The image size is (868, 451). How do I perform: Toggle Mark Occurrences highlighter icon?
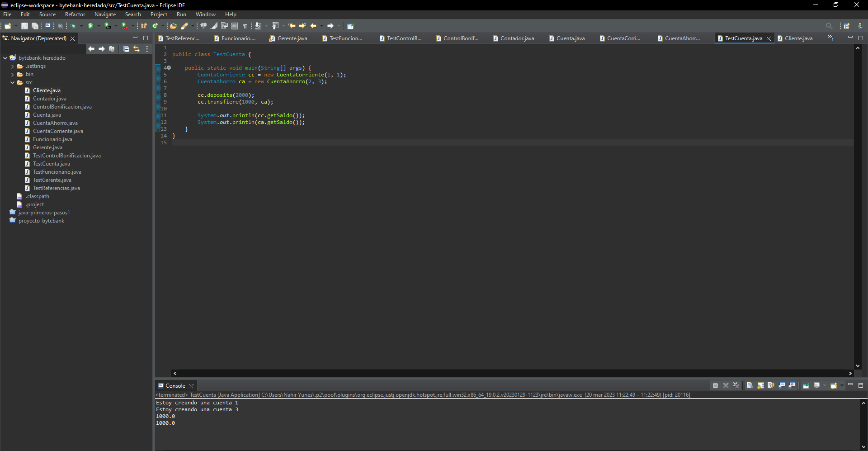pyautogui.click(x=214, y=26)
